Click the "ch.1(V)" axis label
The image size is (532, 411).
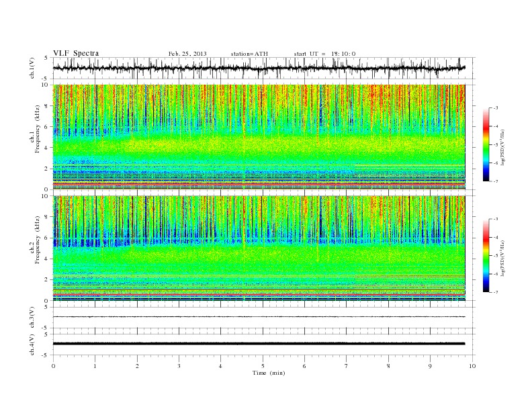click(x=32, y=69)
